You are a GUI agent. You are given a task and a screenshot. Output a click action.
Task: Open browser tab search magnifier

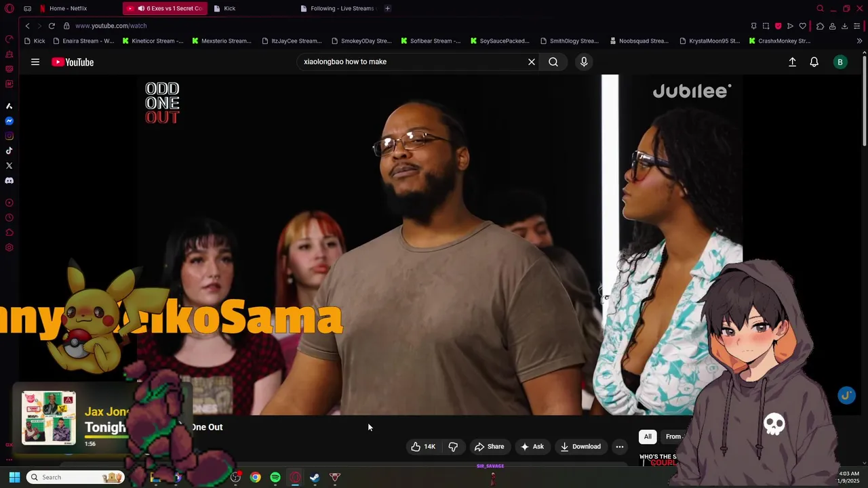pos(820,9)
